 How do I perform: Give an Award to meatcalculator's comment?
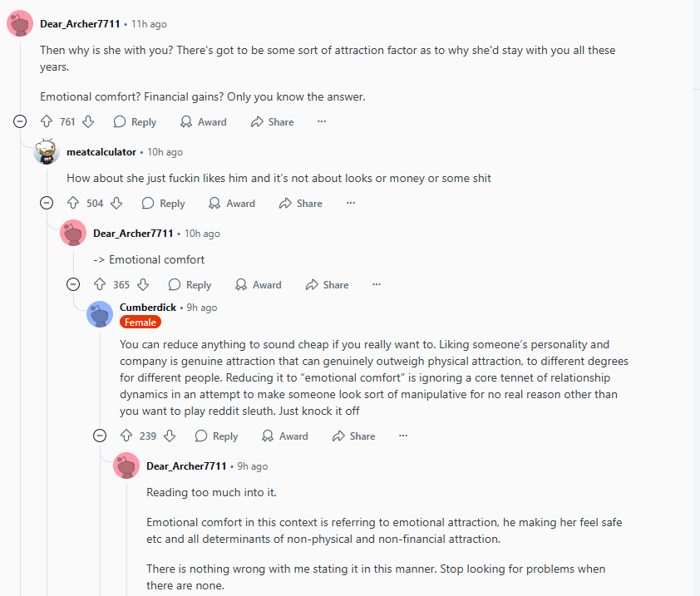(231, 204)
